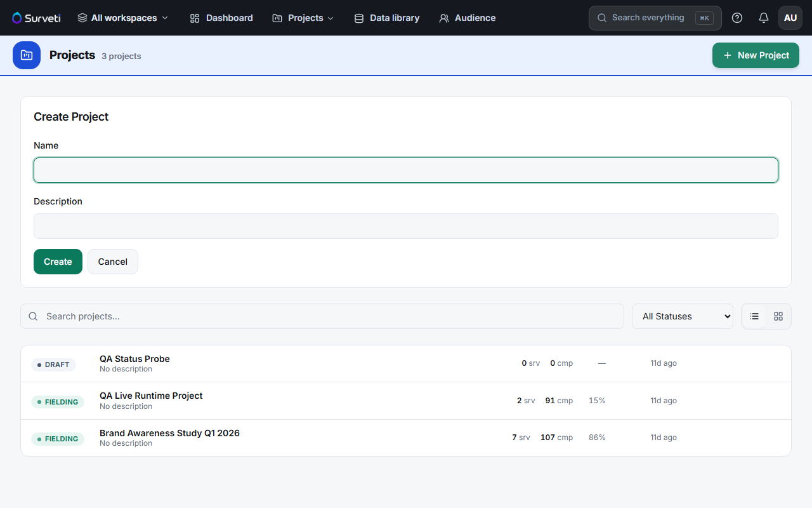Image resolution: width=812 pixels, height=508 pixels.
Task: Open the help question-mark icon
Action: coord(737,18)
